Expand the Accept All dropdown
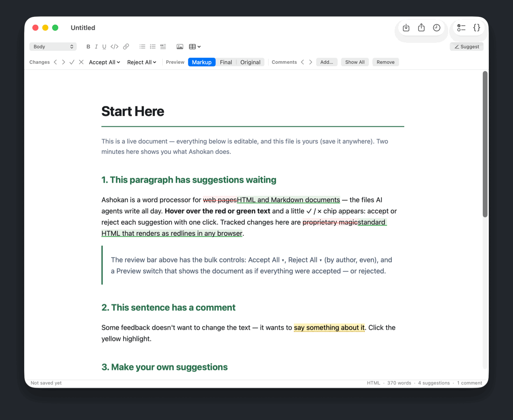513x420 pixels. coord(104,62)
